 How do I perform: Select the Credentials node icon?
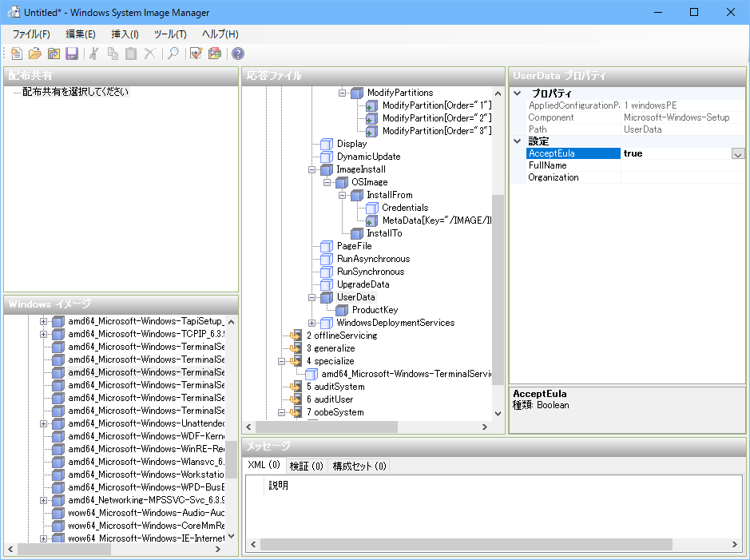[371, 208]
